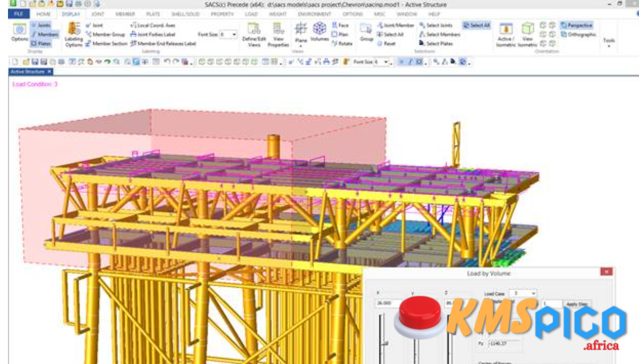Close the Active Structure document tab

pyautogui.click(x=49, y=72)
